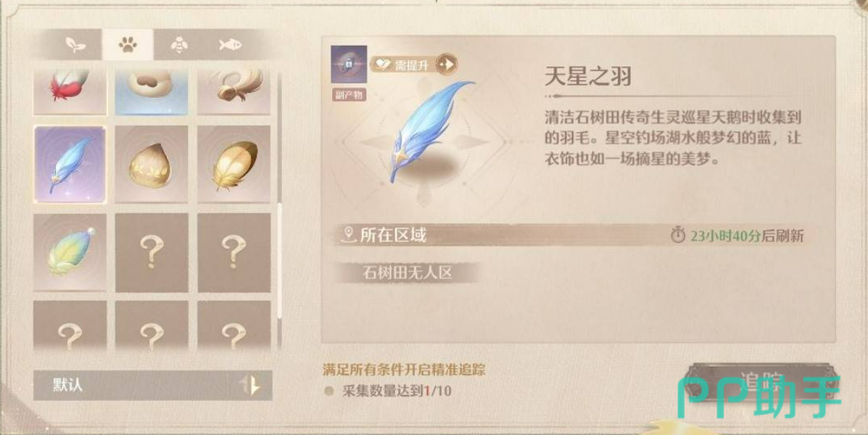Open the fish category tab
The height and width of the screenshot is (435, 868).
[x=231, y=45]
